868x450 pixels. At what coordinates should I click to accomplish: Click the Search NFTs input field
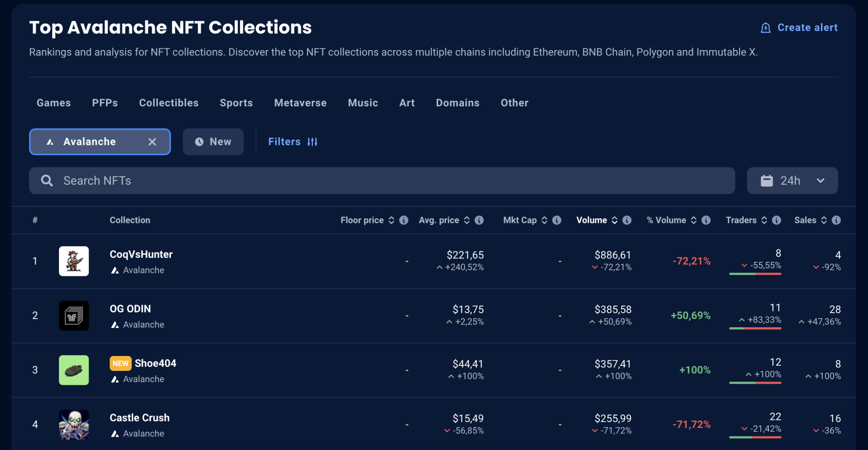pos(381,181)
